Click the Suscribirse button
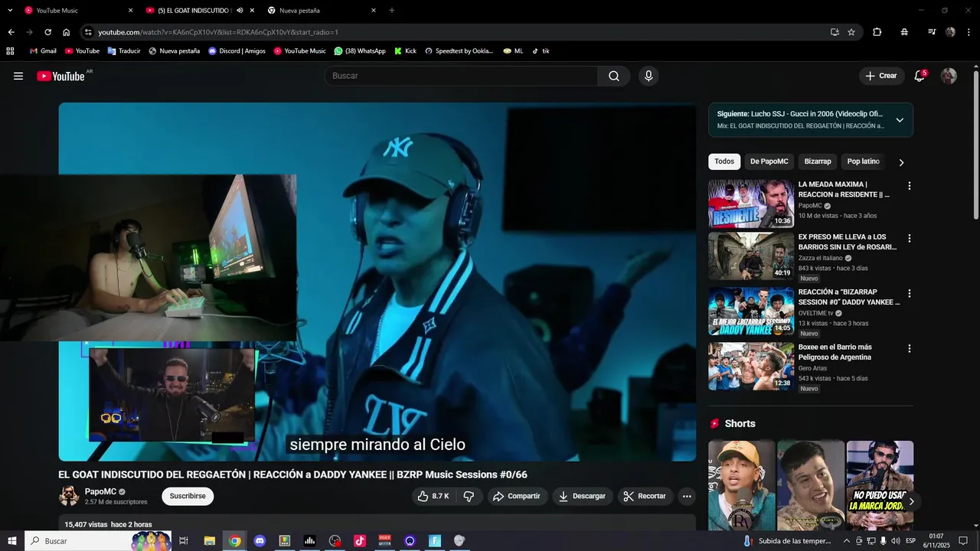 click(x=188, y=496)
